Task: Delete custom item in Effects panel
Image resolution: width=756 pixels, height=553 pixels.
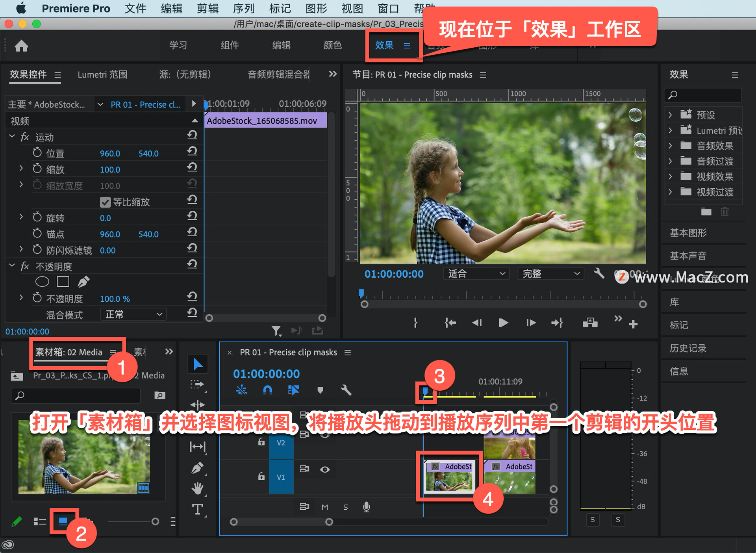Action: (x=725, y=212)
